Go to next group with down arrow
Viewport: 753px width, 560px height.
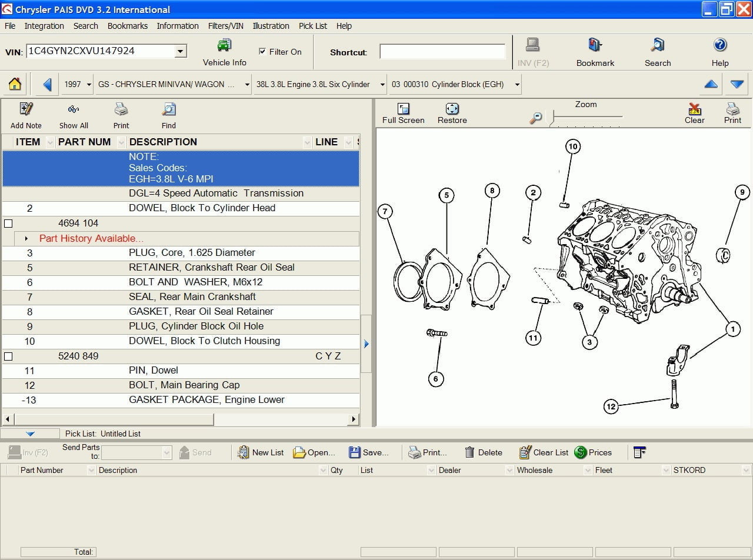(x=737, y=84)
